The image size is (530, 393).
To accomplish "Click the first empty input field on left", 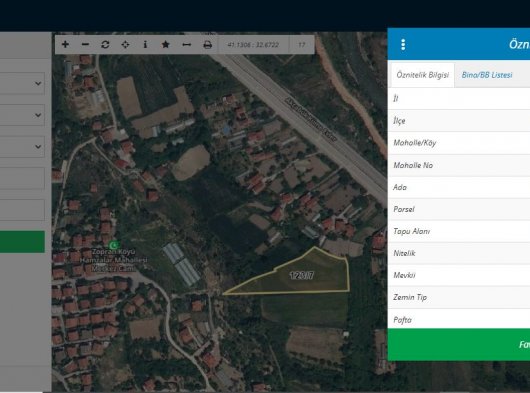I will click(x=22, y=178).
